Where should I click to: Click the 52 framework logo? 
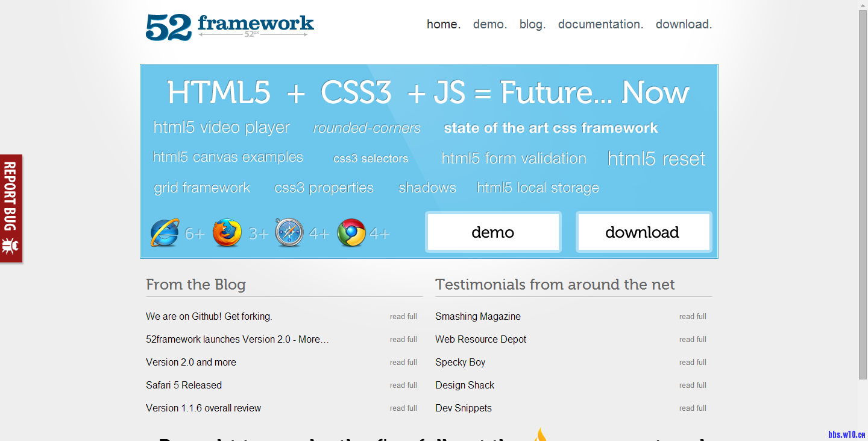point(230,27)
